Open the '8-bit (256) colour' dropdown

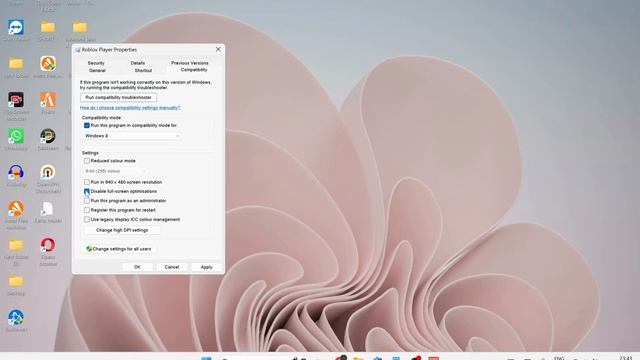tap(115, 171)
